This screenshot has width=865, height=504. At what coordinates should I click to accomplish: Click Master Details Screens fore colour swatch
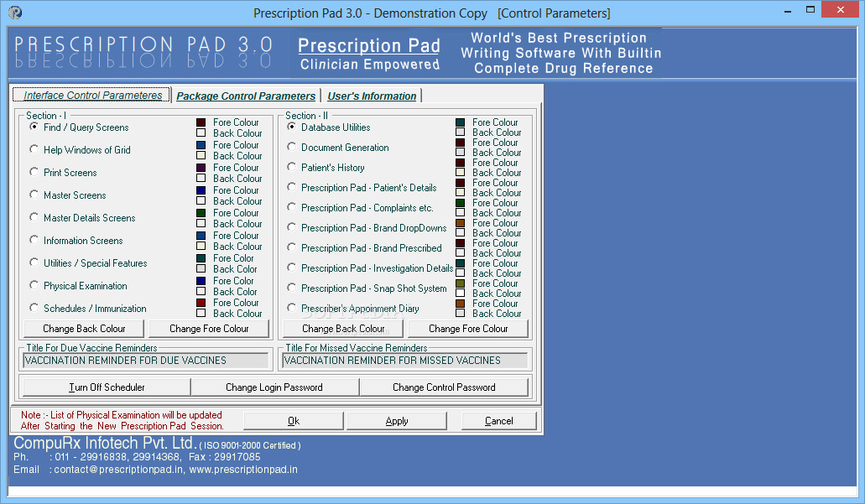click(201, 213)
